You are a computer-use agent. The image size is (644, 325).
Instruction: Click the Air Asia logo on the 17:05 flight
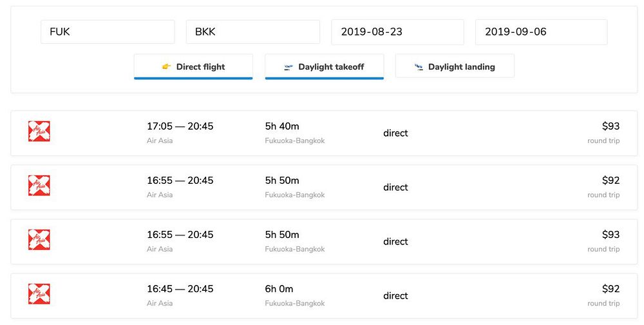click(x=39, y=132)
